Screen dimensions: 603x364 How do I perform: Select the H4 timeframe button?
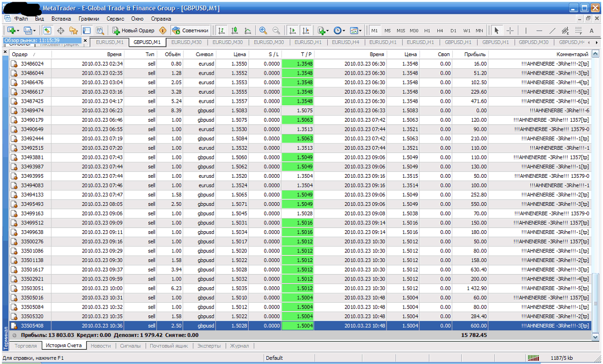point(440,30)
